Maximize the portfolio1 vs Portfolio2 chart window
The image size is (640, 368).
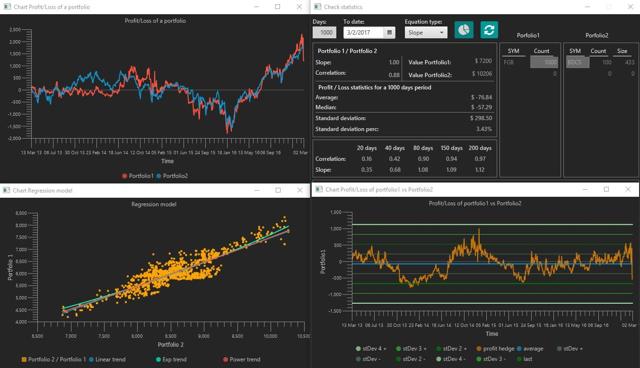606,189
